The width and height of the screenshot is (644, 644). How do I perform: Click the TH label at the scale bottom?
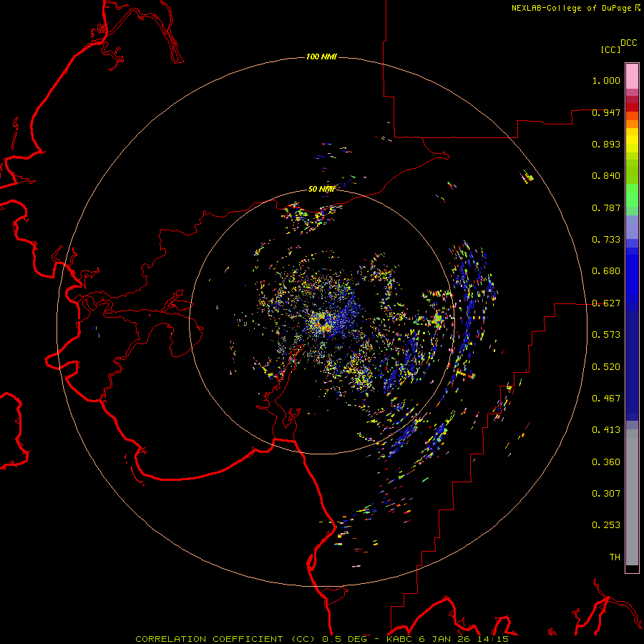point(615,557)
